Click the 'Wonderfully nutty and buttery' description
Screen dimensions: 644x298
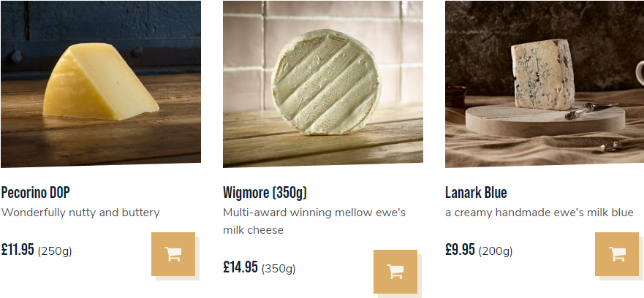(80, 213)
